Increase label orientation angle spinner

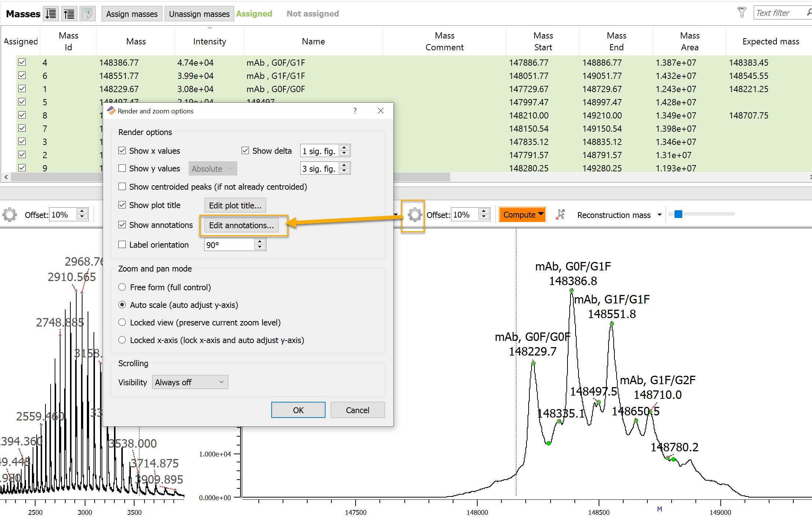pyautogui.click(x=260, y=242)
